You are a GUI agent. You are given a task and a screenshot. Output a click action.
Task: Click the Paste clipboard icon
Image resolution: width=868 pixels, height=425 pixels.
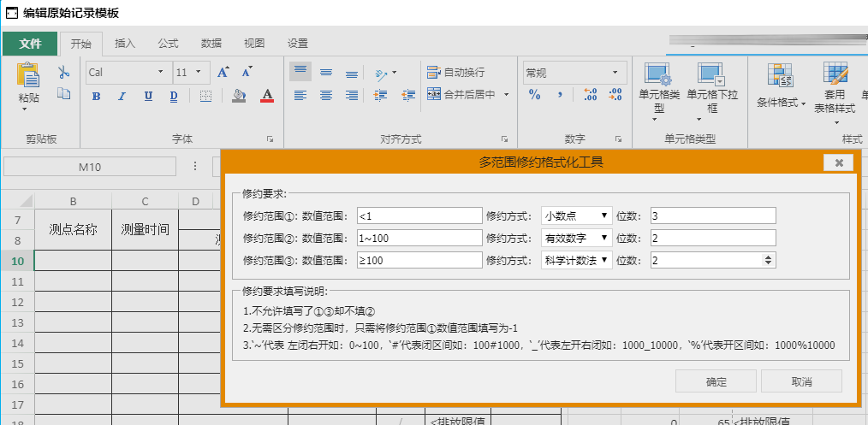click(28, 75)
